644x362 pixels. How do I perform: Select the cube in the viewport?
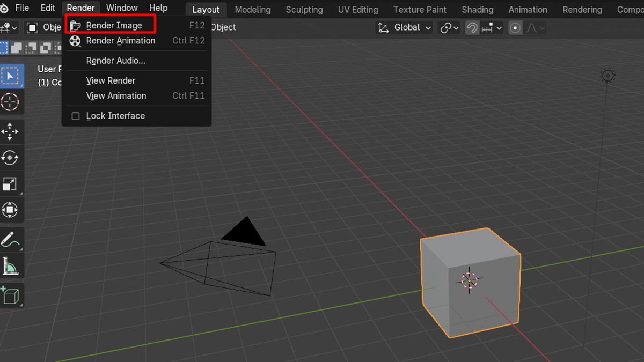click(x=470, y=283)
